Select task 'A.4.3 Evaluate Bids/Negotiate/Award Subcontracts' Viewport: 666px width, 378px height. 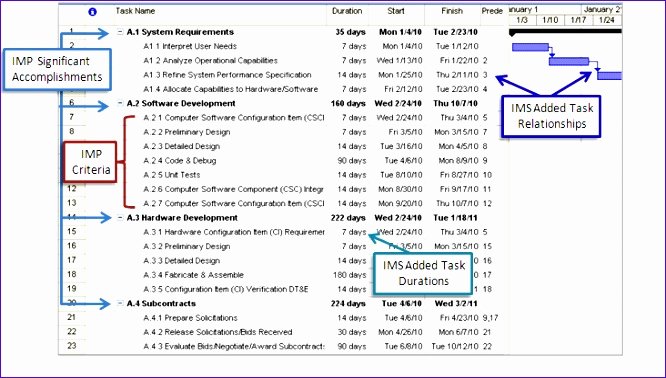click(x=234, y=347)
